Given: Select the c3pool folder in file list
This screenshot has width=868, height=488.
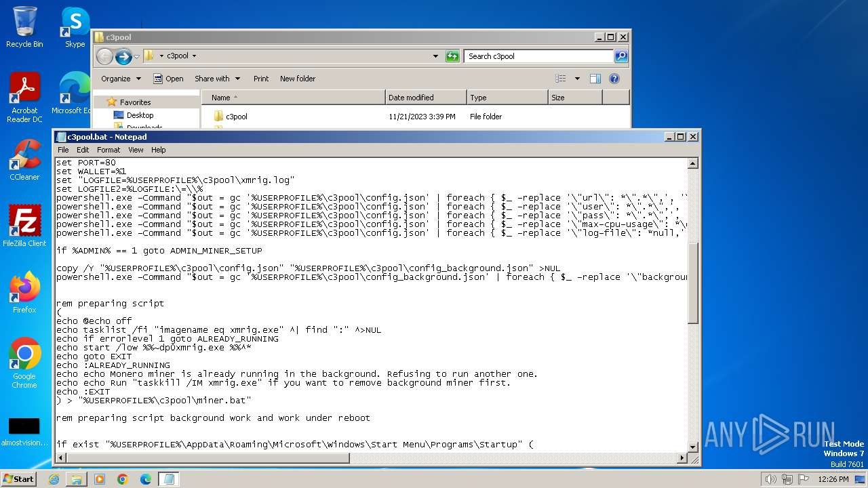Looking at the screenshot, I should coord(237,117).
